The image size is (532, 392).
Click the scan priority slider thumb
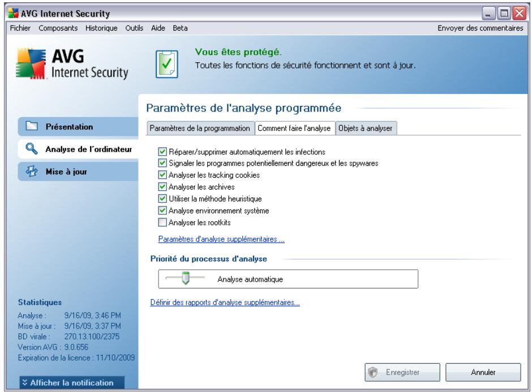tap(185, 278)
